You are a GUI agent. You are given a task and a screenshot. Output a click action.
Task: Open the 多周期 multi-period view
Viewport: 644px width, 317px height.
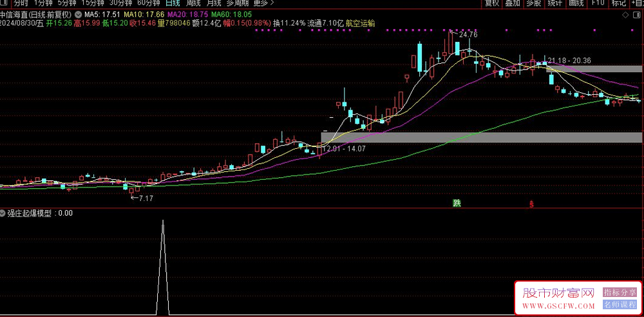[x=238, y=3]
